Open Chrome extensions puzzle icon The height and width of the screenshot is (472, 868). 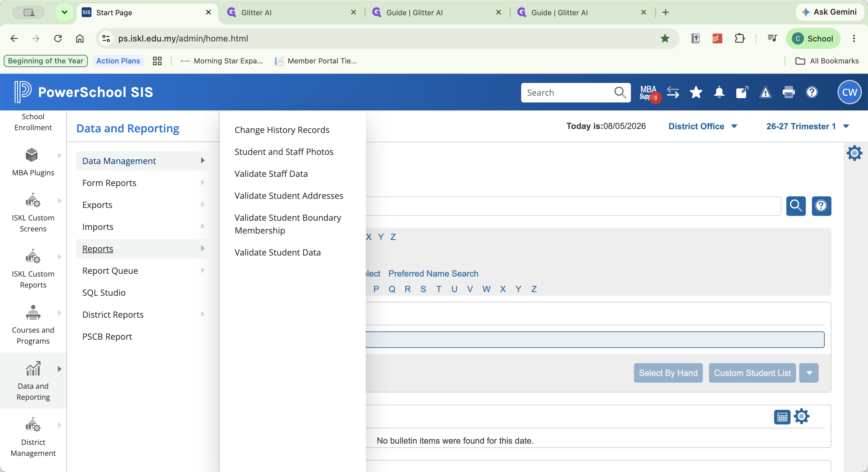(739, 38)
